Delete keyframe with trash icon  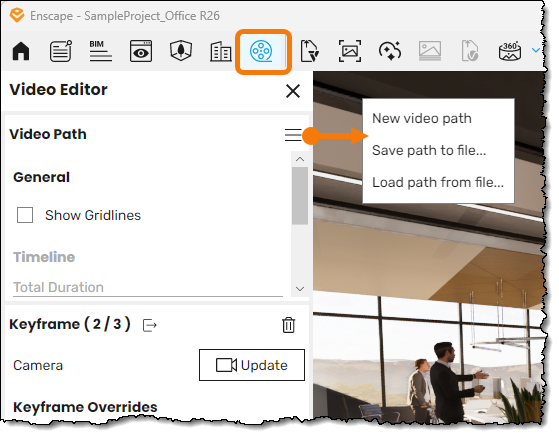288,325
